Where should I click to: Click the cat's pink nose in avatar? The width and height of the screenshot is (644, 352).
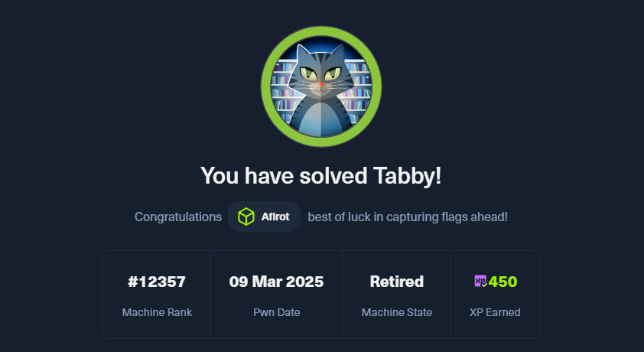pyautogui.click(x=320, y=84)
